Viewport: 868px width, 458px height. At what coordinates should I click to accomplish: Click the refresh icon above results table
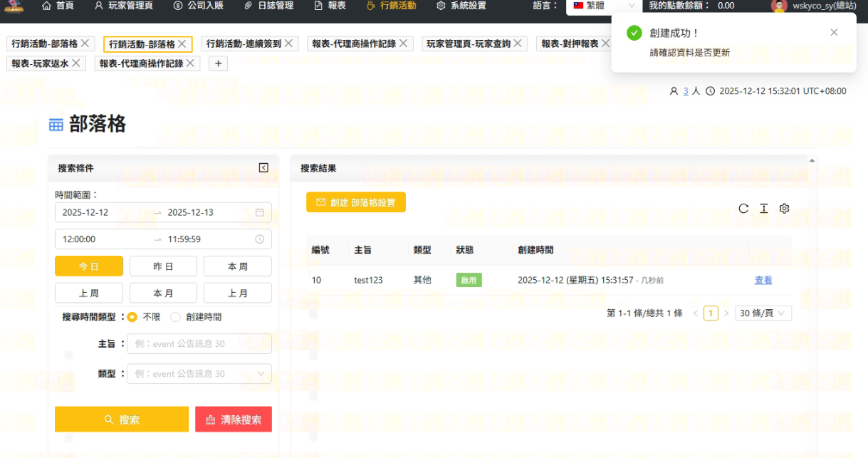[x=743, y=209]
